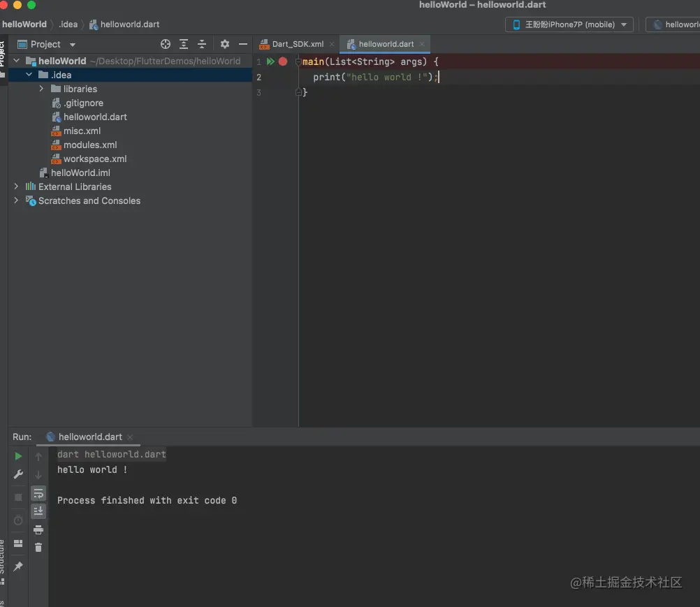
Task: Clear console output with trash icon
Action: [x=38, y=547]
